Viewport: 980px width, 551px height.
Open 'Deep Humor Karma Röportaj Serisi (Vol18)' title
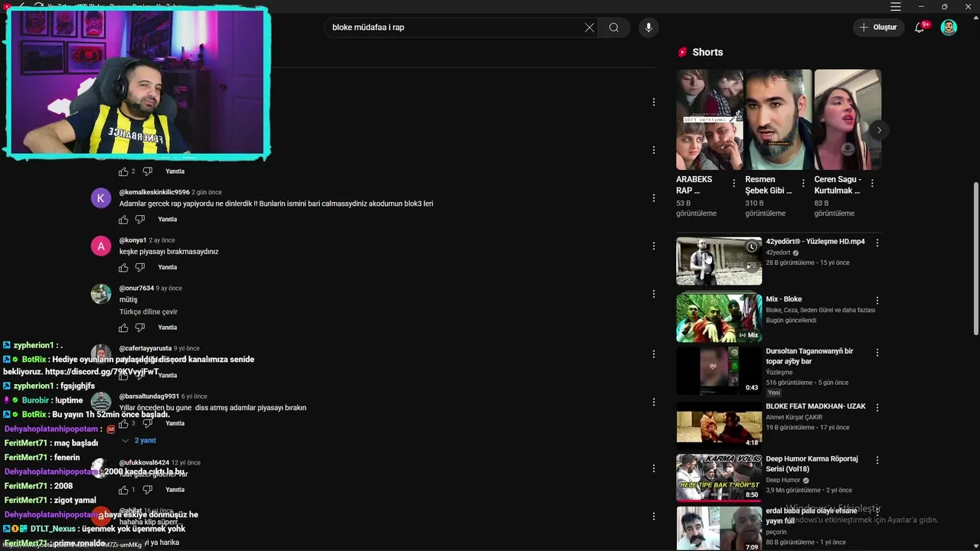click(x=812, y=464)
